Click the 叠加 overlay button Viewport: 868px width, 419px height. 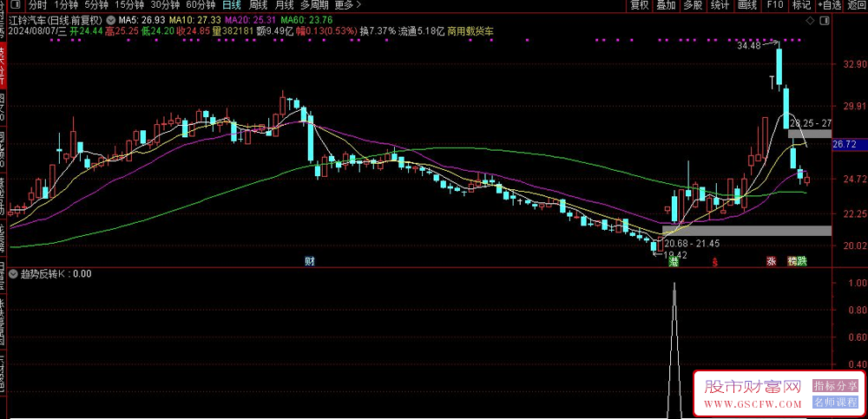666,5
